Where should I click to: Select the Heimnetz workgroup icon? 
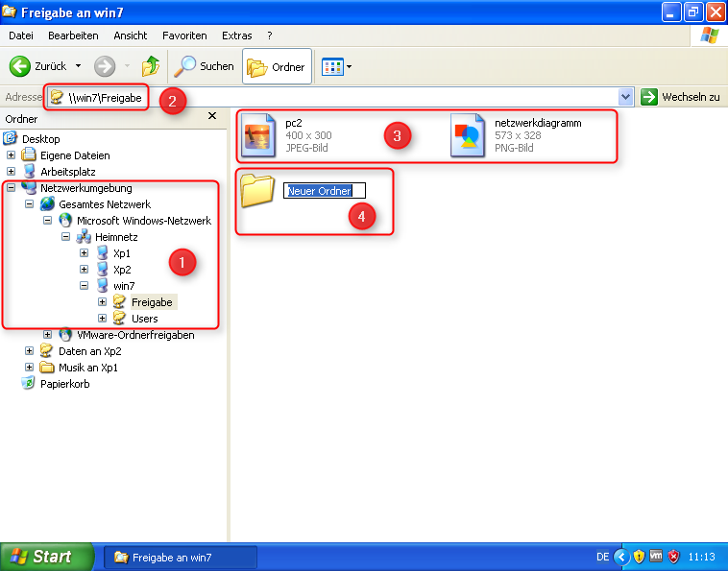[84, 237]
